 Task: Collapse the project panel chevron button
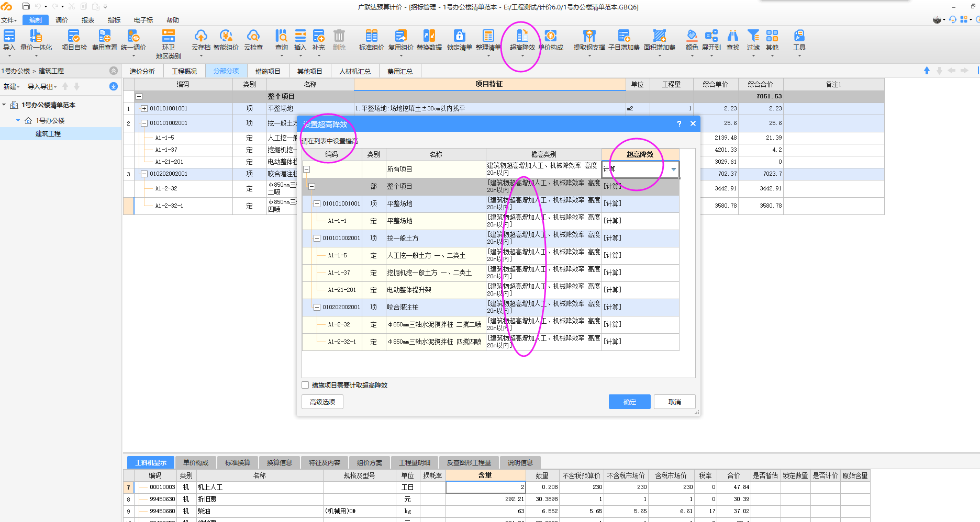point(114,71)
